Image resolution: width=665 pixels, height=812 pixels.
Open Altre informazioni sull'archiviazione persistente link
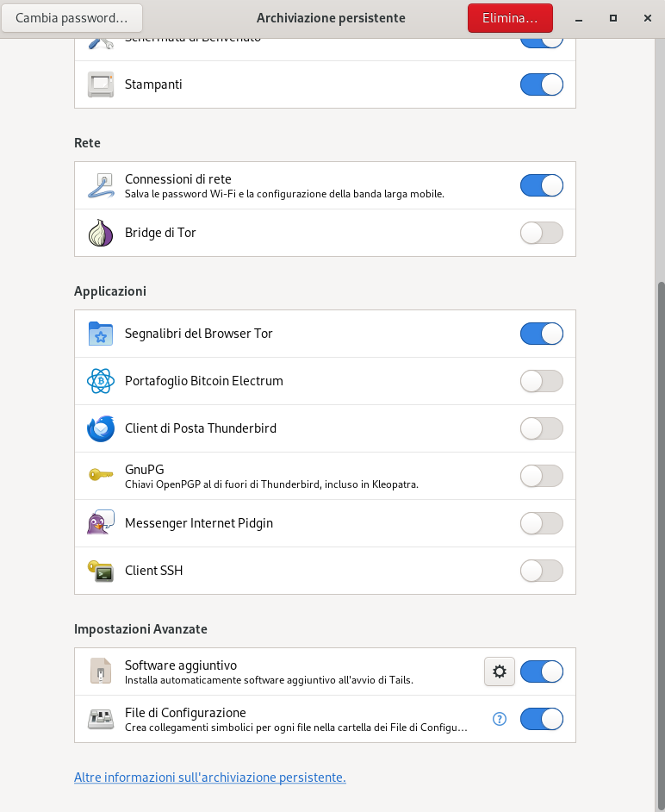click(x=209, y=778)
